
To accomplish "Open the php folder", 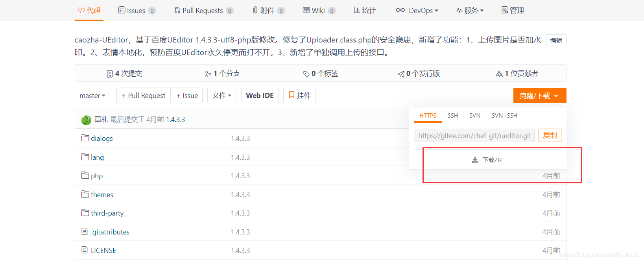I will tap(97, 176).
